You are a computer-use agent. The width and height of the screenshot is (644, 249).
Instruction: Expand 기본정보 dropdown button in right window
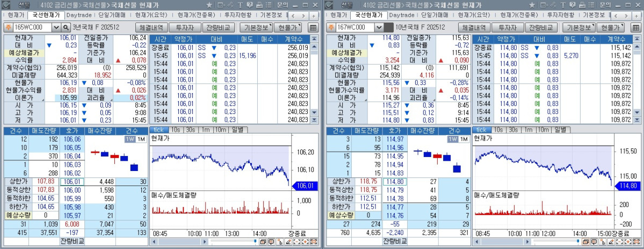click(x=578, y=27)
